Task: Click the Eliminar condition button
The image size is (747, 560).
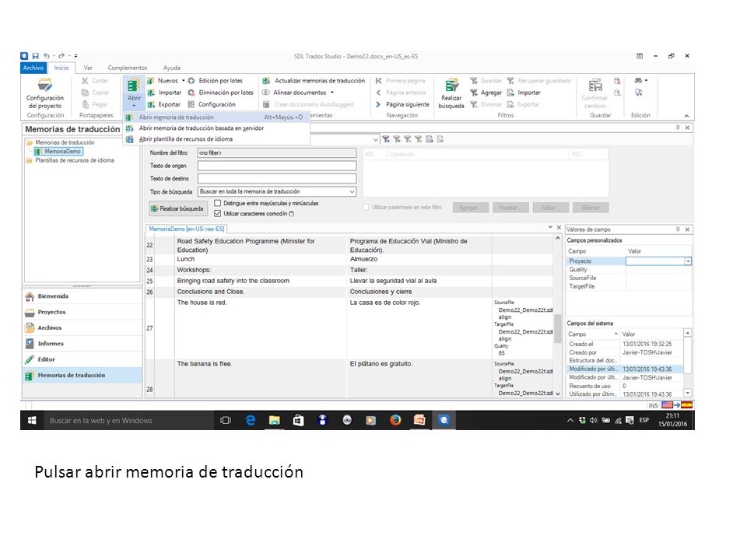Action: tap(590, 208)
